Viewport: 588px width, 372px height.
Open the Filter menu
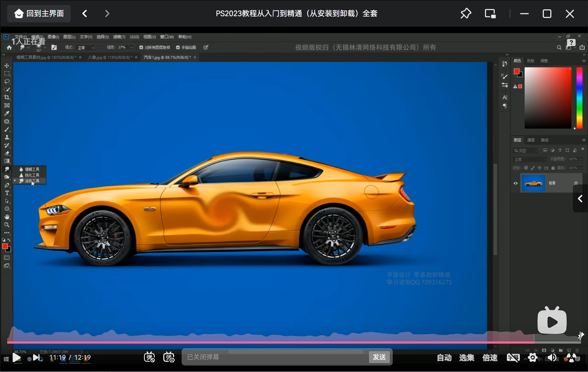(x=119, y=37)
